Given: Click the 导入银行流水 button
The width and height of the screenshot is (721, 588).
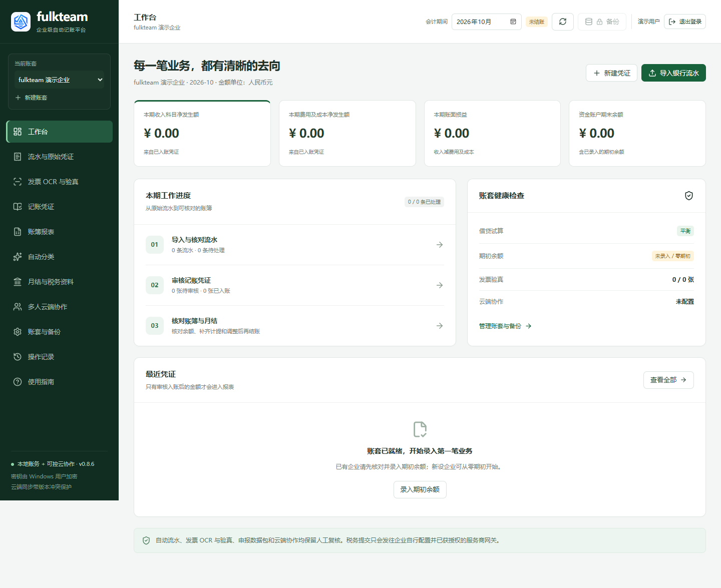Looking at the screenshot, I should [673, 73].
